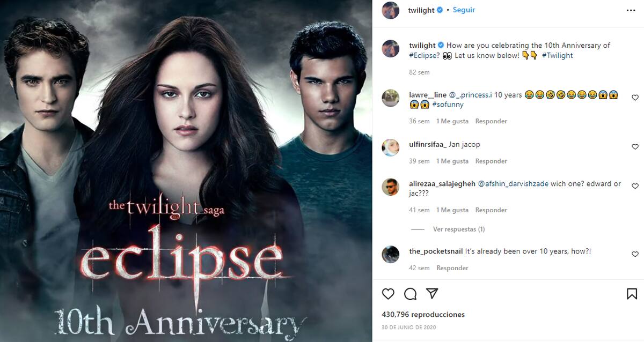The image size is (644, 342).
Task: Save post using the bookmark icon
Action: pyautogui.click(x=632, y=294)
